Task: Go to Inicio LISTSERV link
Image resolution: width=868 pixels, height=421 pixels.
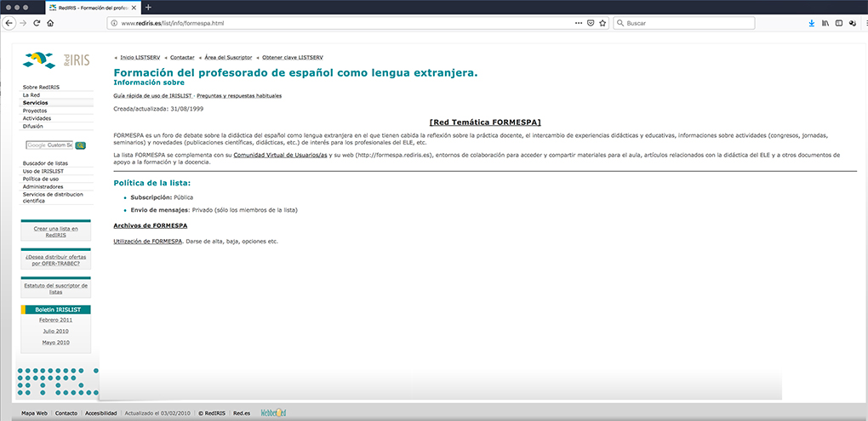Action: tap(140, 58)
